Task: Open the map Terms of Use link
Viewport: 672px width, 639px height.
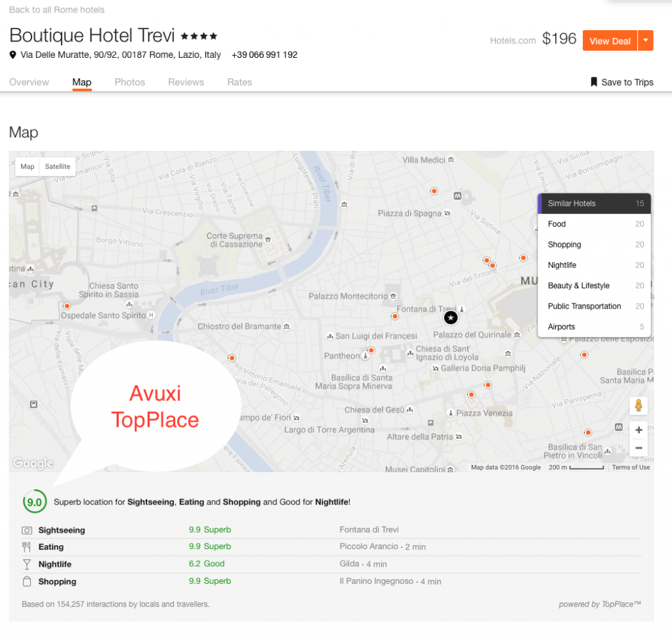Action: point(631,467)
